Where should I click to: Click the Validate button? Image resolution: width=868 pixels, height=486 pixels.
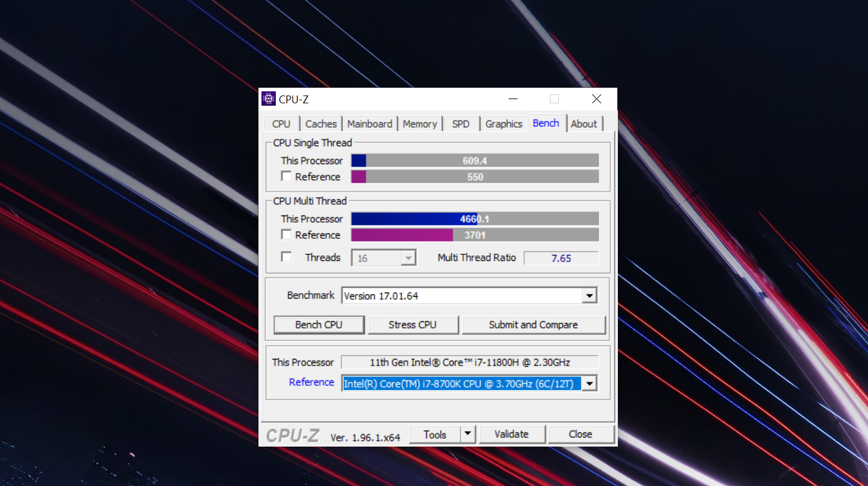click(x=512, y=434)
